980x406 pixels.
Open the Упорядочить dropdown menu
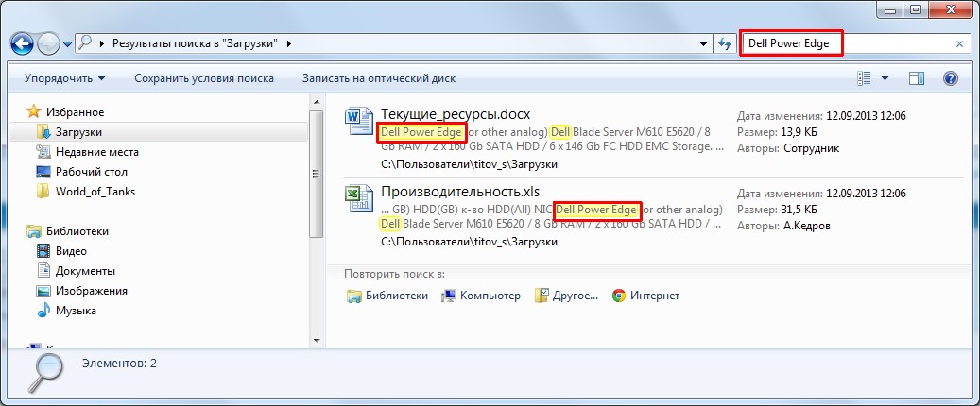point(64,78)
